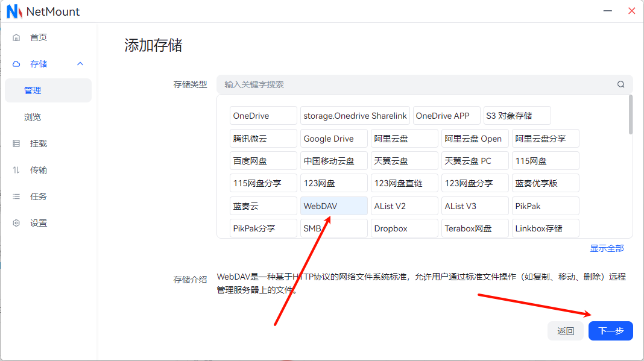Screen dimensions: 644x361
Task: Pick the PikPak storage option
Action: [546, 206]
